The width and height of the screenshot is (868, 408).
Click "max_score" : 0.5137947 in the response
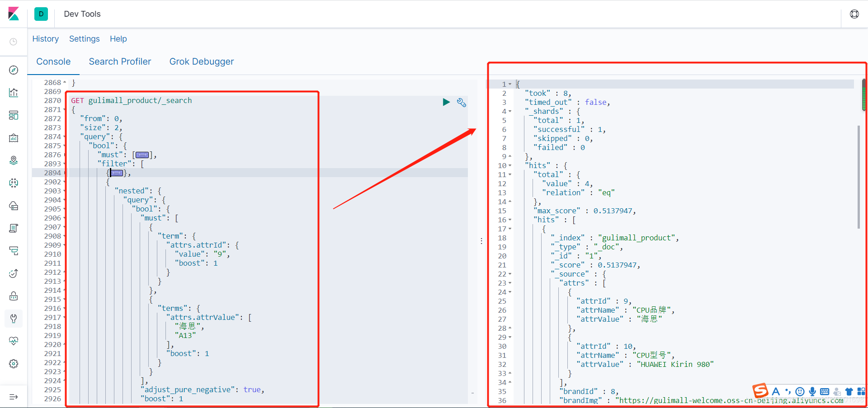click(x=585, y=211)
